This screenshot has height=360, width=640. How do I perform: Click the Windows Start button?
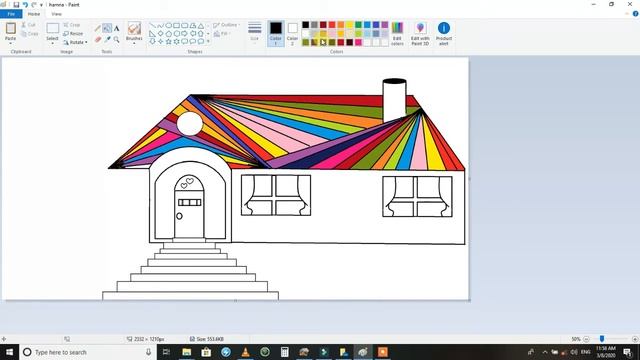coord(9,352)
